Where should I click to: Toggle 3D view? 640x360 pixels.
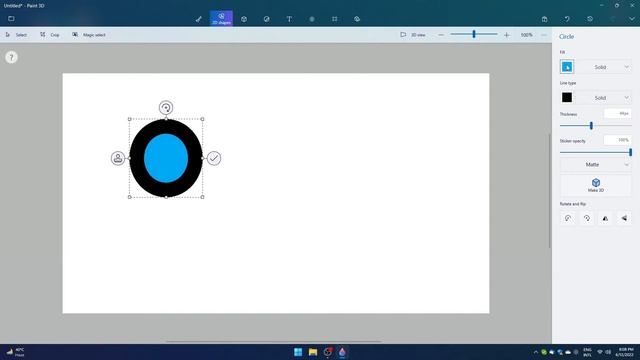(413, 35)
